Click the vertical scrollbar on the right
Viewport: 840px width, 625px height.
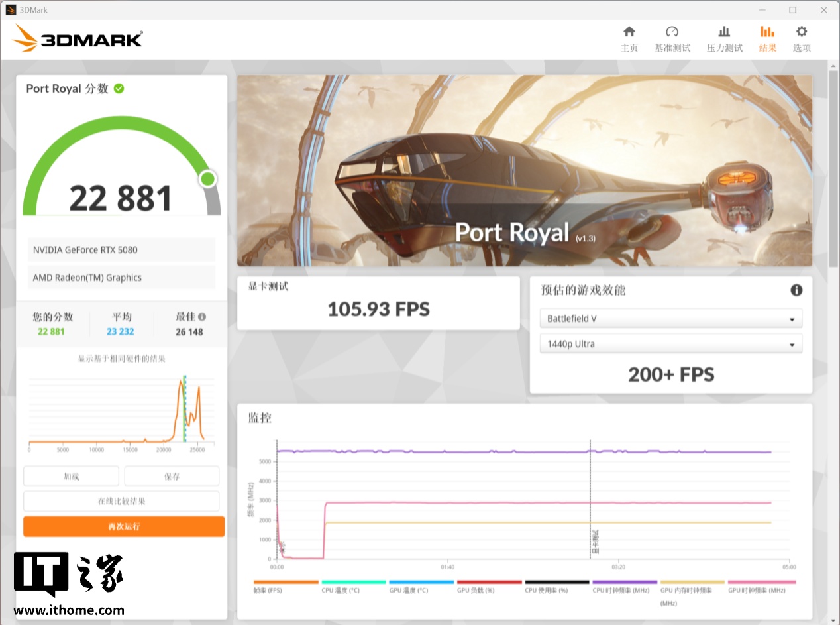833,166
